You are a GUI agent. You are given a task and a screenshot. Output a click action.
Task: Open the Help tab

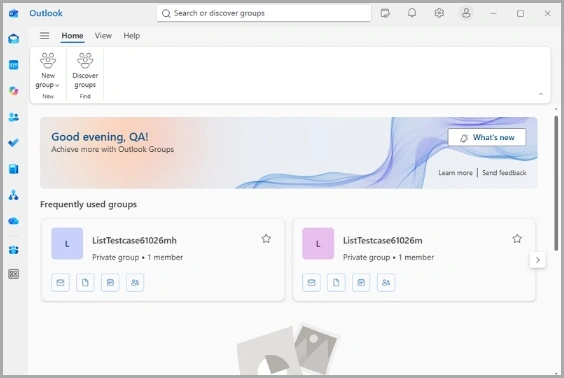(x=132, y=36)
